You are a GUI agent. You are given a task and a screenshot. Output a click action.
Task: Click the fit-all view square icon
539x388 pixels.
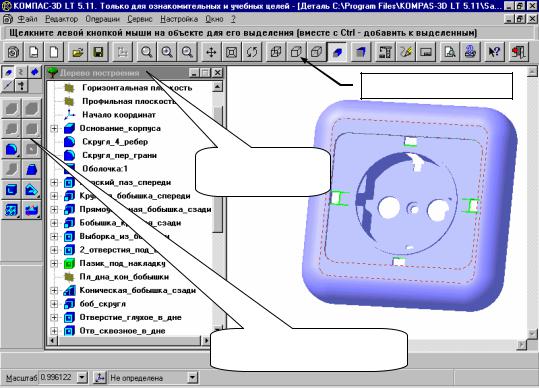pyautogui.click(x=232, y=52)
